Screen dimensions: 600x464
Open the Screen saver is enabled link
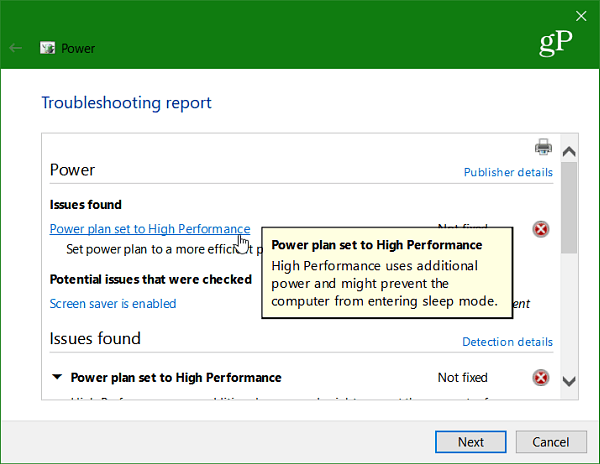[x=113, y=304]
